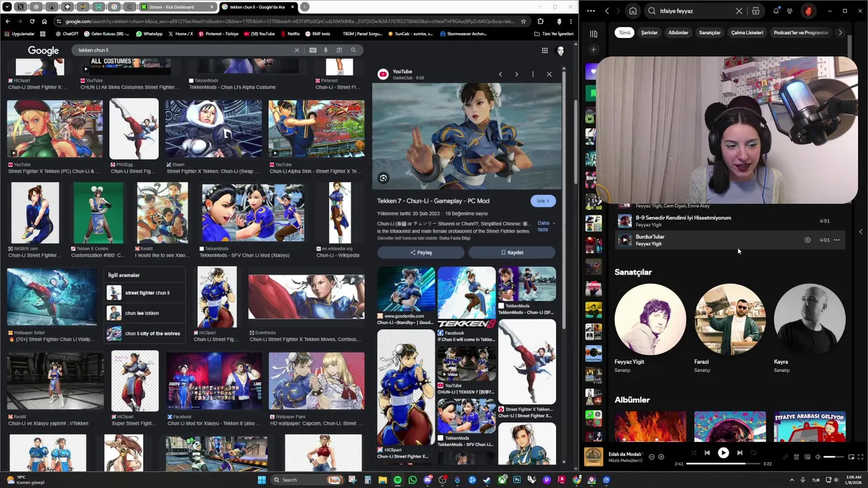The width and height of the screenshot is (868, 488).
Task: Open Kayra artist card
Action: click(x=810, y=328)
